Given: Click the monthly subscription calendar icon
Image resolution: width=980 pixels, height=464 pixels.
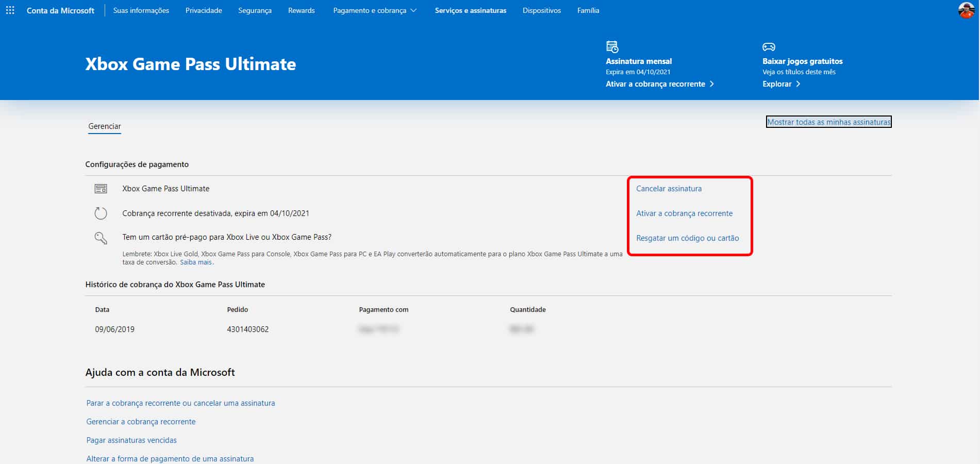Looking at the screenshot, I should click(x=612, y=47).
